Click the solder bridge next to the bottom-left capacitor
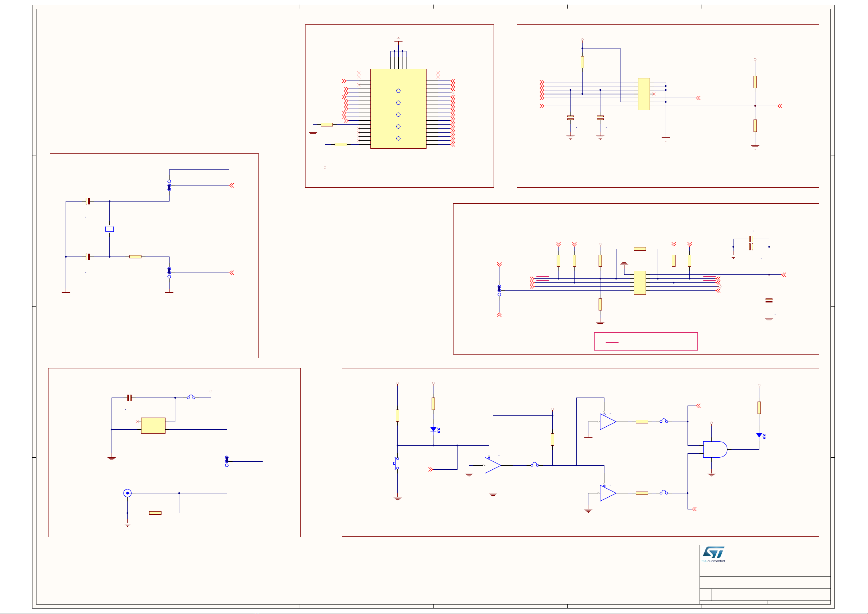The height and width of the screenshot is (614, 868). tap(191, 397)
